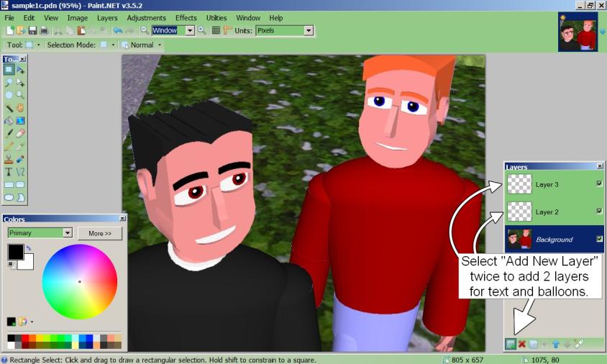
Task: Select the Rectangle Select tool
Action: point(9,70)
